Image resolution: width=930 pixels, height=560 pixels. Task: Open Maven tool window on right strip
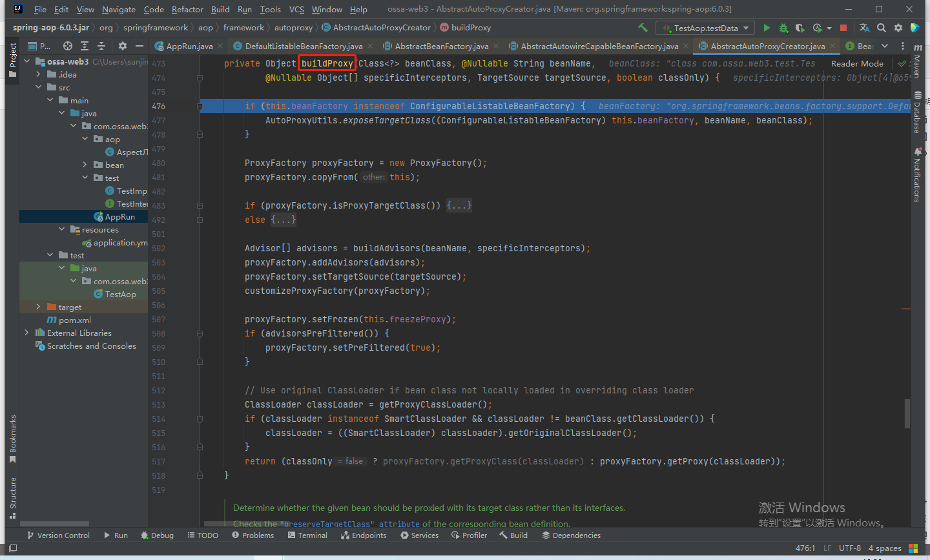(917, 61)
